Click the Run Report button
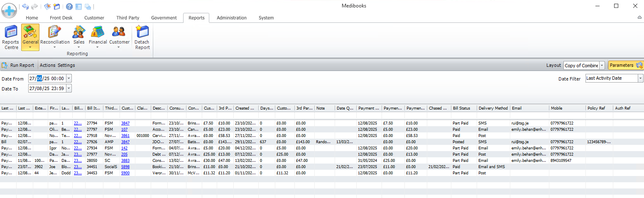 pyautogui.click(x=18, y=65)
